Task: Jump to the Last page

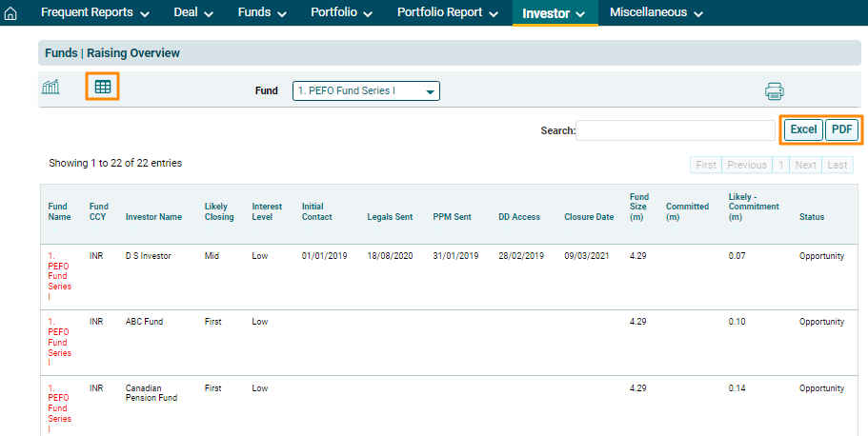Action: pos(837,165)
